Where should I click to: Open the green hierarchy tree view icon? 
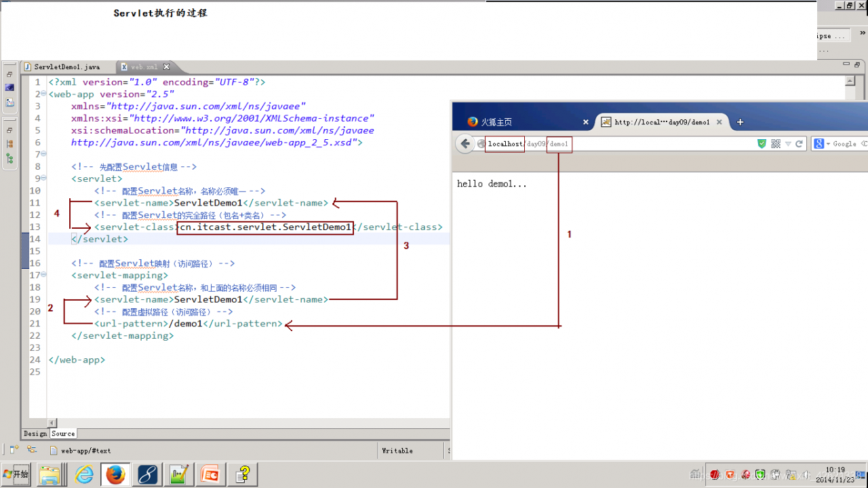(9, 157)
